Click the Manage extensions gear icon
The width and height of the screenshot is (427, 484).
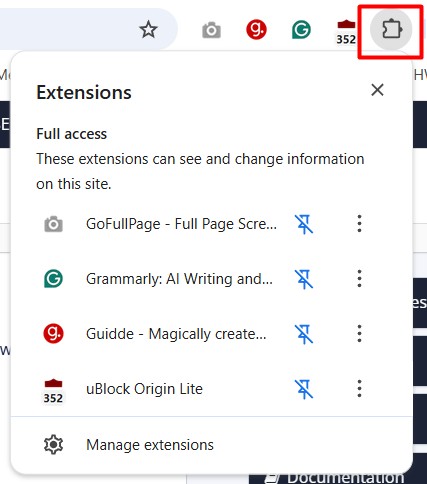[53, 445]
